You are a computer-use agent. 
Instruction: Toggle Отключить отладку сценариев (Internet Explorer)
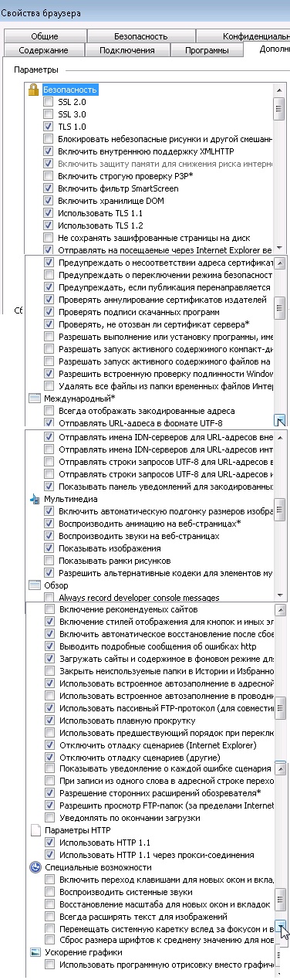point(49,745)
